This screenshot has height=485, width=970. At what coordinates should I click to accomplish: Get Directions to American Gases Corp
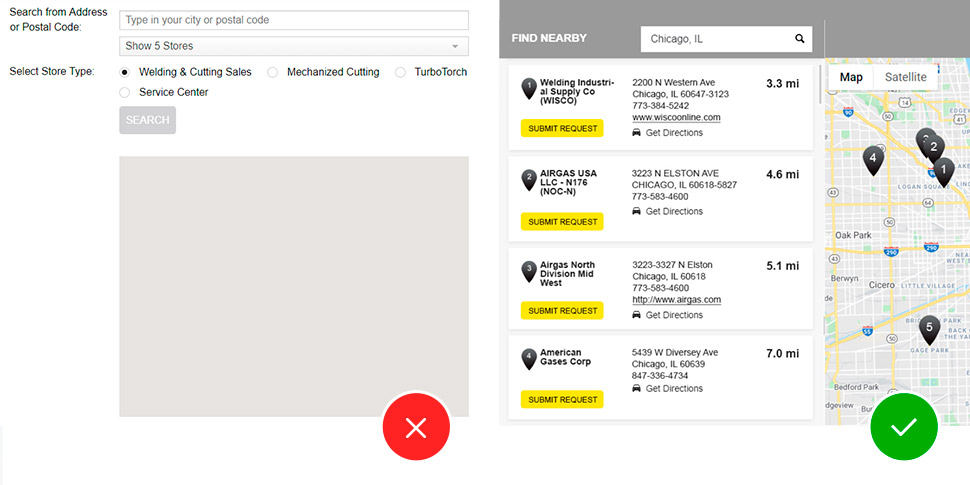pyautogui.click(x=673, y=388)
